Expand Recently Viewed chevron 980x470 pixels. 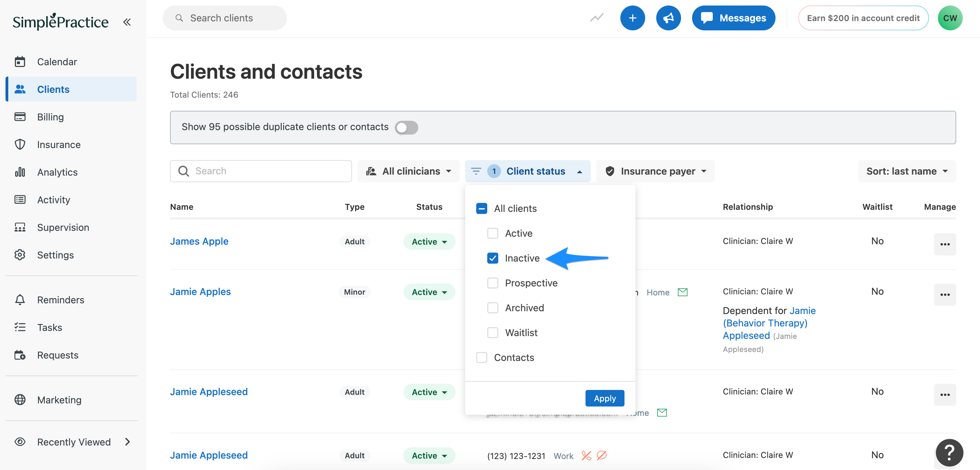[x=128, y=441]
